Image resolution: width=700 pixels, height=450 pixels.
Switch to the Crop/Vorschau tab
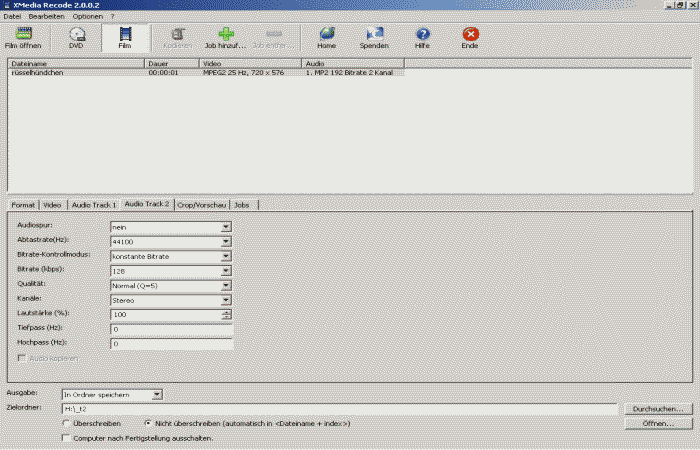[200, 205]
